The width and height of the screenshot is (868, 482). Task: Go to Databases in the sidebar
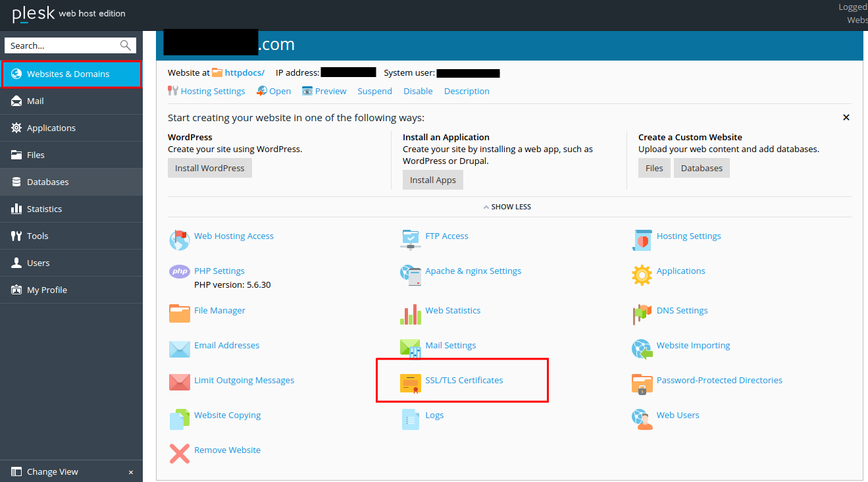[x=47, y=182]
